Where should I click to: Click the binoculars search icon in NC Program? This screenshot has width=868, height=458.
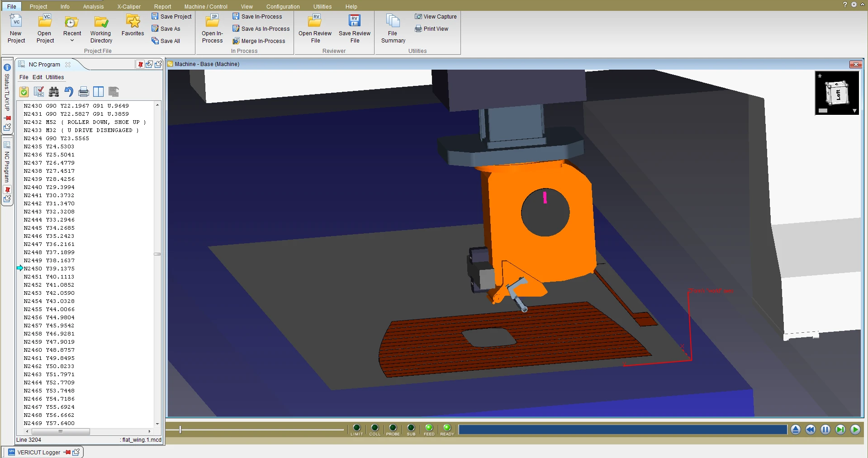click(x=54, y=92)
